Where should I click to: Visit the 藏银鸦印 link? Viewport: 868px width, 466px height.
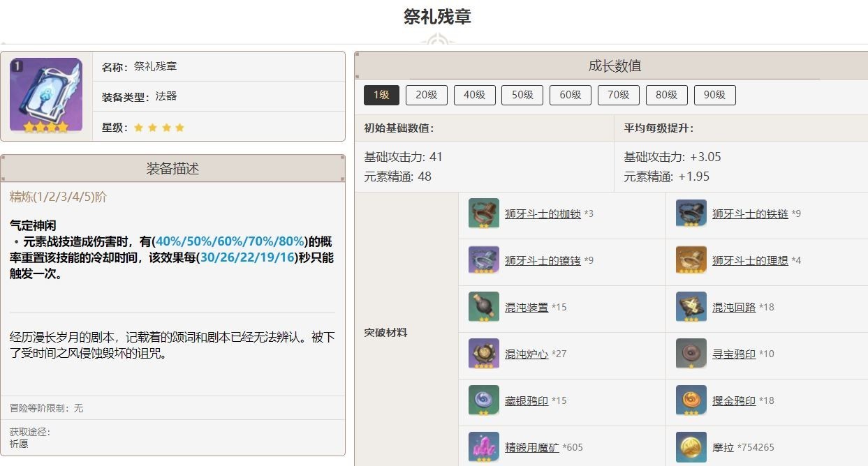pyautogui.click(x=527, y=400)
